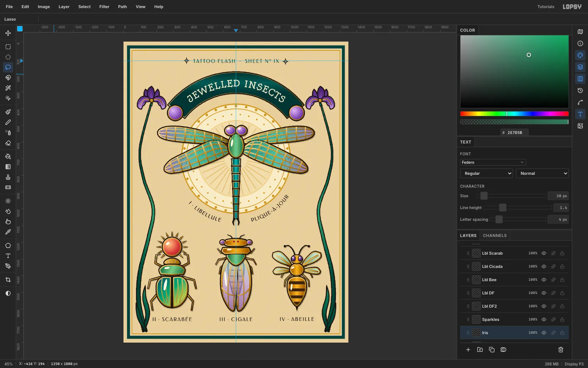
Task: Adjust the Letter spacing slider
Action: (518, 219)
